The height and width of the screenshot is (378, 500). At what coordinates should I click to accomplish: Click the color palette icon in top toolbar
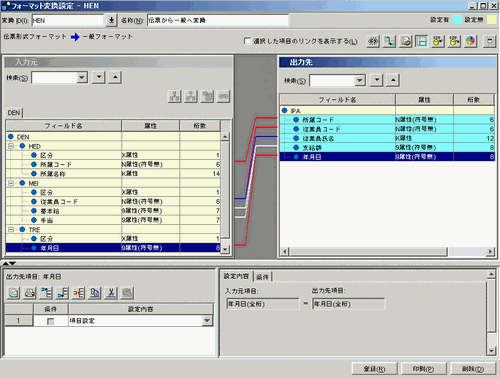[x=470, y=41]
